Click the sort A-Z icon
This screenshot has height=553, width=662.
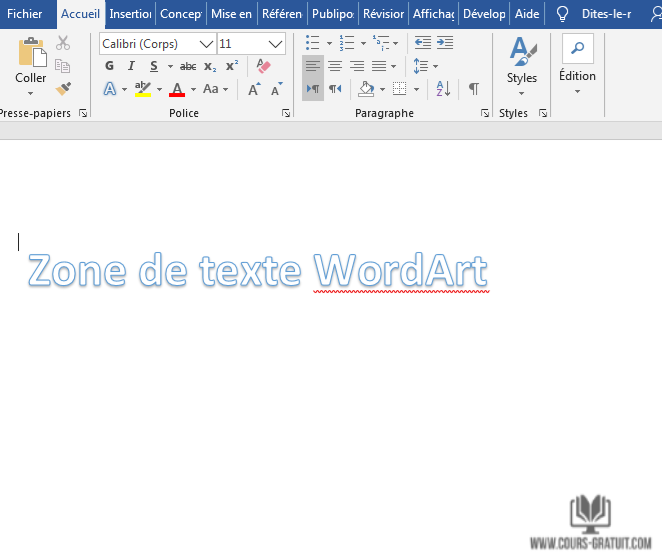(x=444, y=89)
